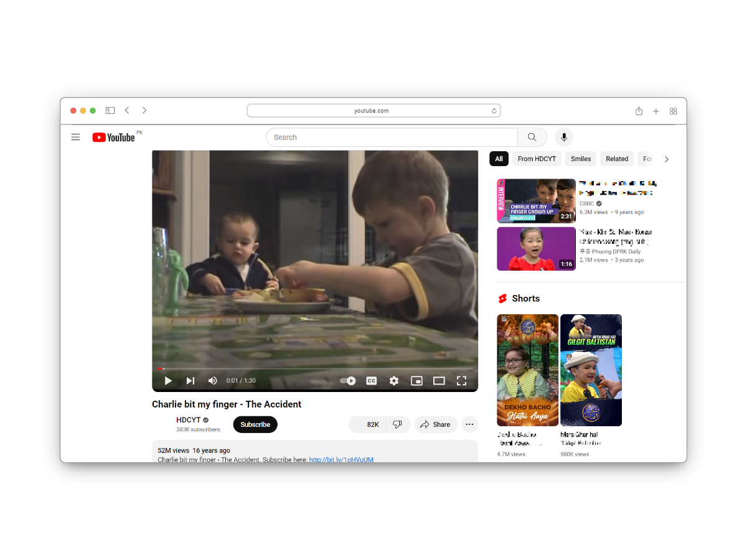Skip to next video in player
The width and height of the screenshot is (747, 560).
click(190, 381)
